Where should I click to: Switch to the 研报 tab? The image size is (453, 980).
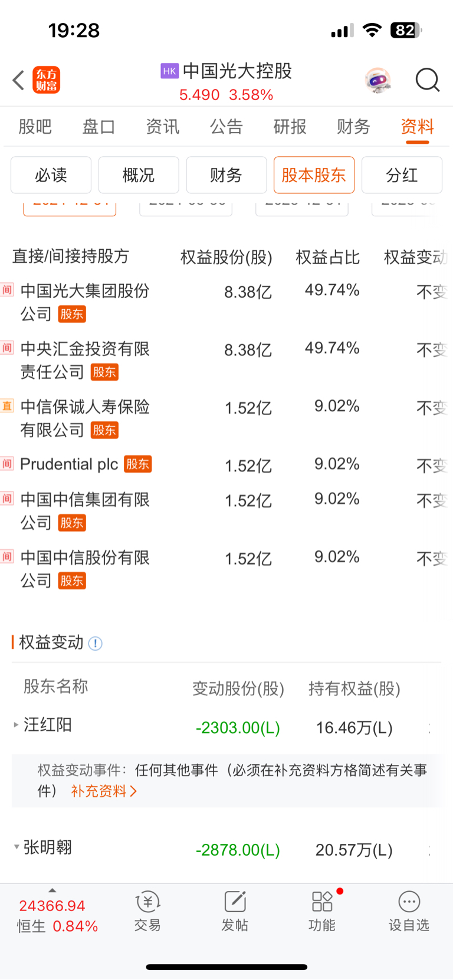coord(290,126)
